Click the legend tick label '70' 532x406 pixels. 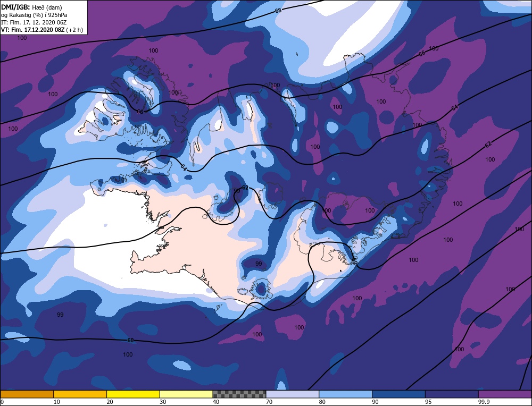(269, 402)
